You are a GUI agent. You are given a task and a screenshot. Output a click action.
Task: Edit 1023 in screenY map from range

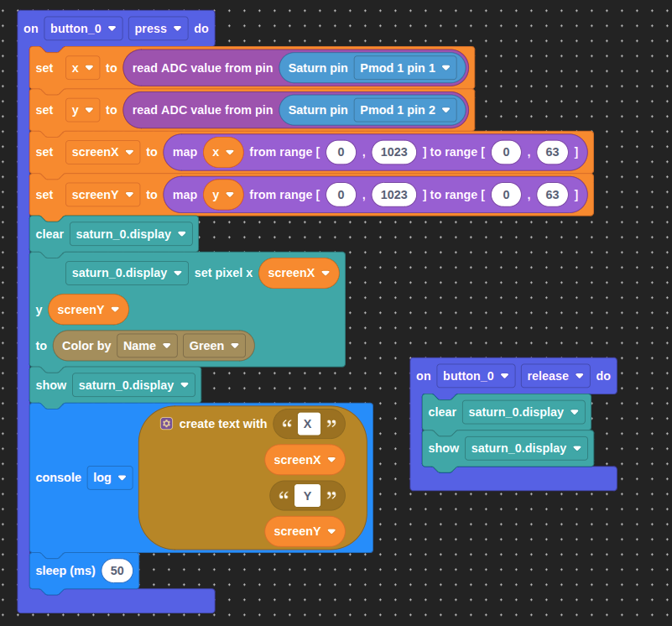click(x=393, y=195)
